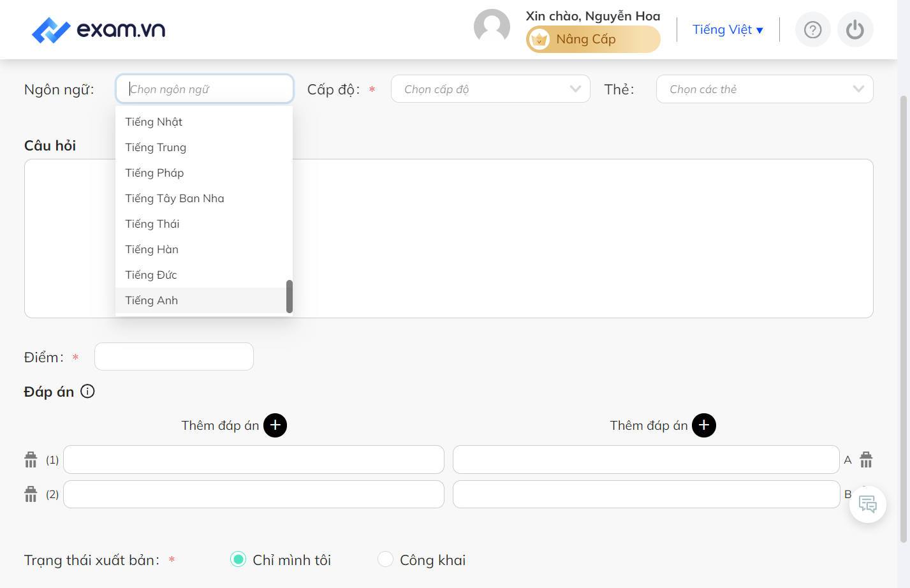Click the answer (2) input field

pos(254,494)
